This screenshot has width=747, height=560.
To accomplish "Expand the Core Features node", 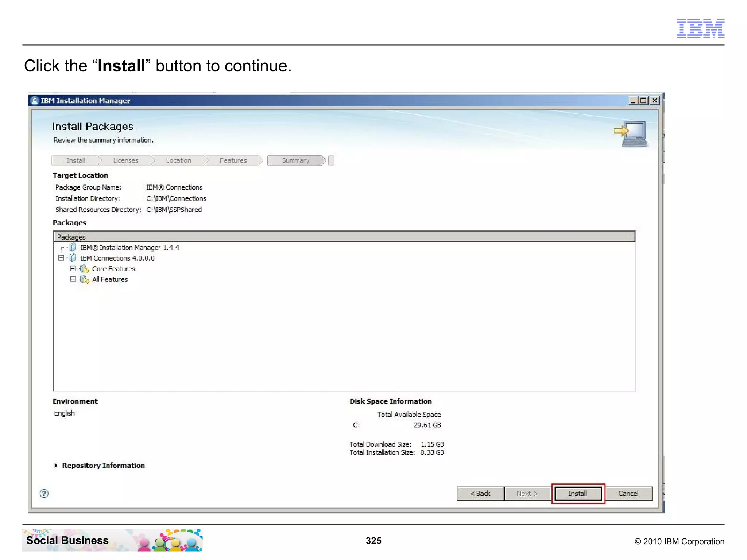I will [x=73, y=269].
